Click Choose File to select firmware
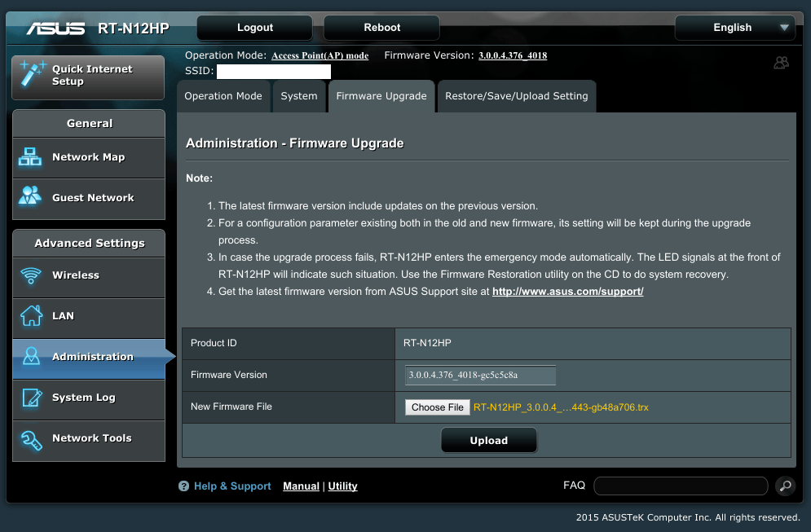This screenshot has width=811, height=532. point(437,407)
